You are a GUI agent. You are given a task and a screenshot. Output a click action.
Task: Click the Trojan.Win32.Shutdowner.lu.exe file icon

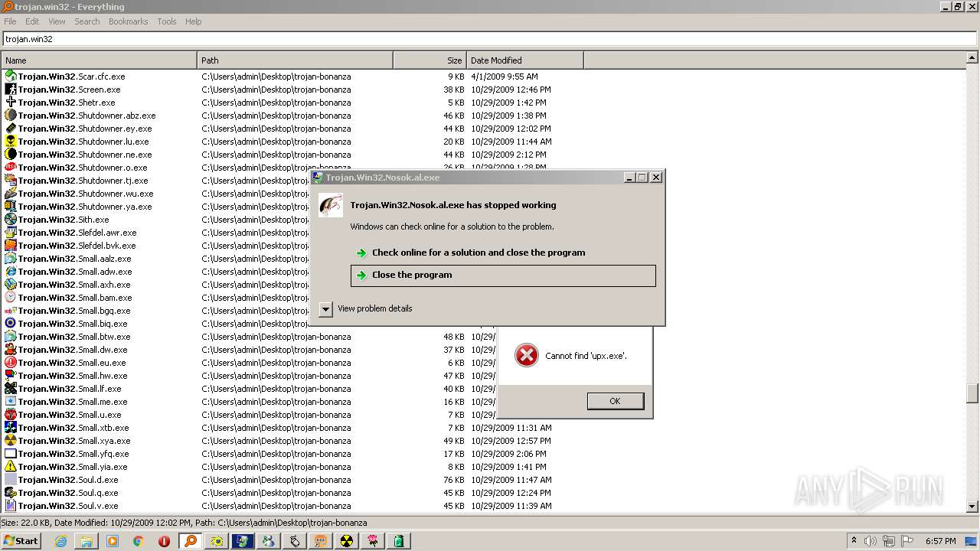11,142
